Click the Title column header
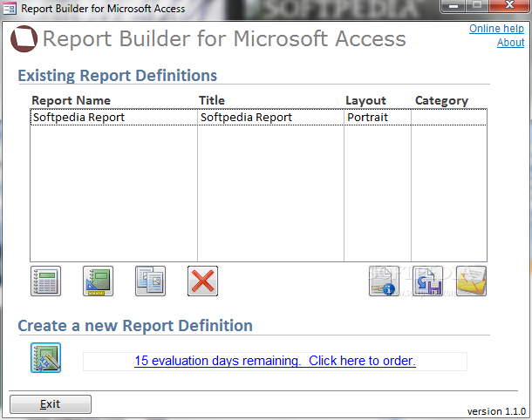Image resolution: width=532 pixels, height=420 pixels. click(x=212, y=100)
